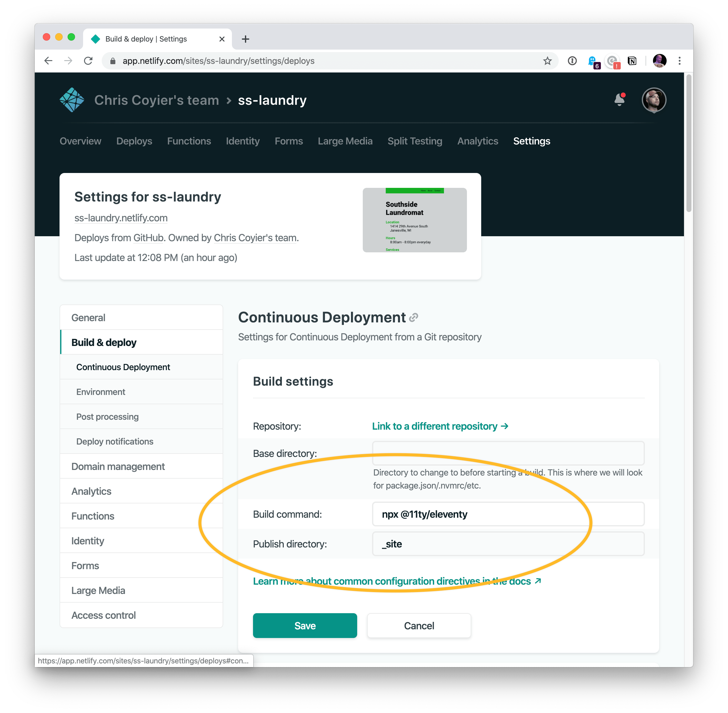Open Domain management settings

(x=118, y=467)
